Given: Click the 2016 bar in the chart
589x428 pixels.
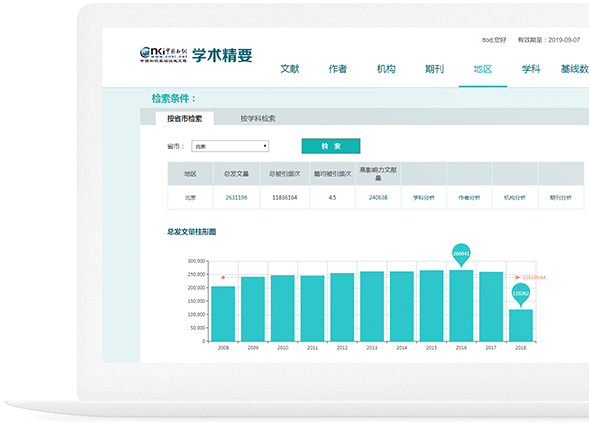Looking at the screenshot, I should tap(461, 305).
